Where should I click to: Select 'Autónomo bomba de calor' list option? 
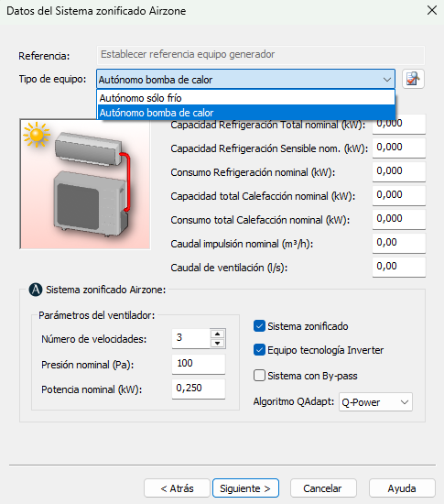click(246, 113)
